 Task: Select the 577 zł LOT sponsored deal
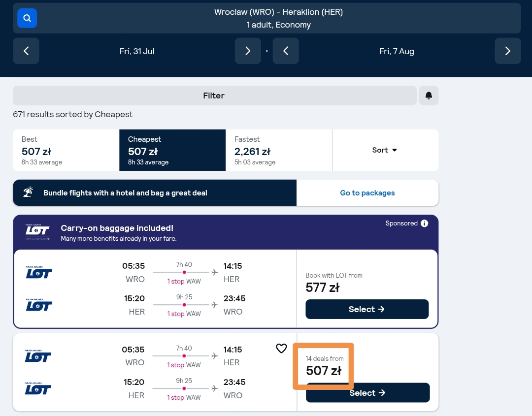(x=367, y=309)
